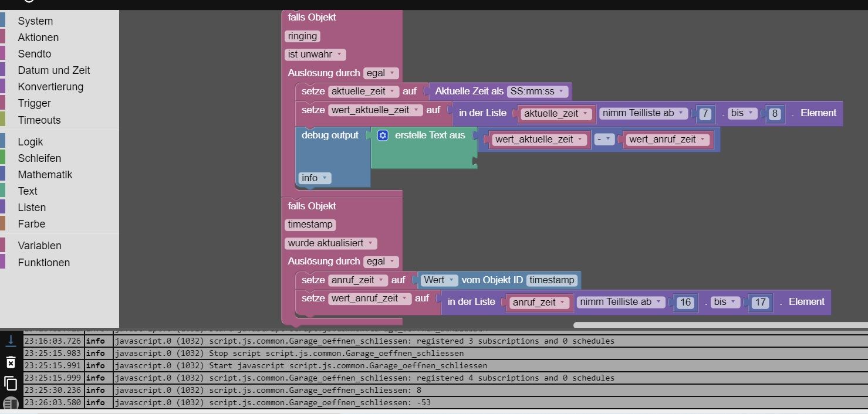Image resolution: width=868 pixels, height=414 pixels.
Task: Open the 'SS:mm:ss' time format dropdown
Action: pos(538,91)
